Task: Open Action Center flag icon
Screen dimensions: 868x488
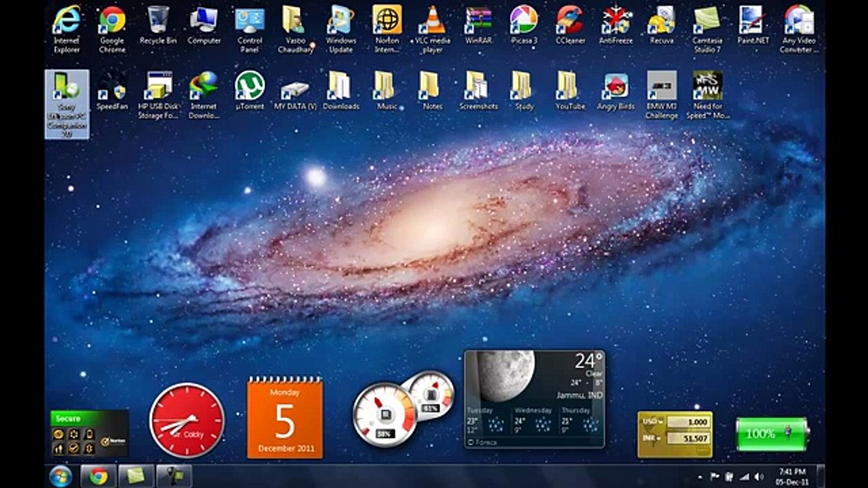Action: (714, 476)
